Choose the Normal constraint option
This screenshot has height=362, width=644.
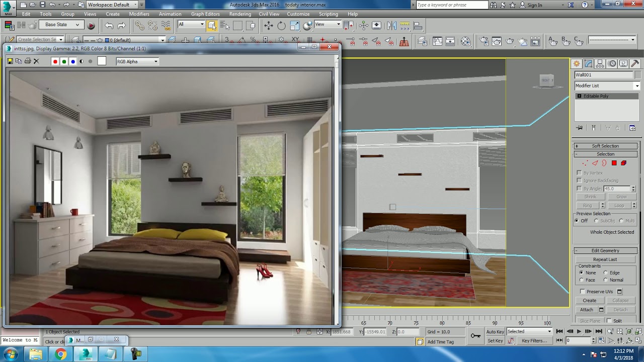(606, 280)
